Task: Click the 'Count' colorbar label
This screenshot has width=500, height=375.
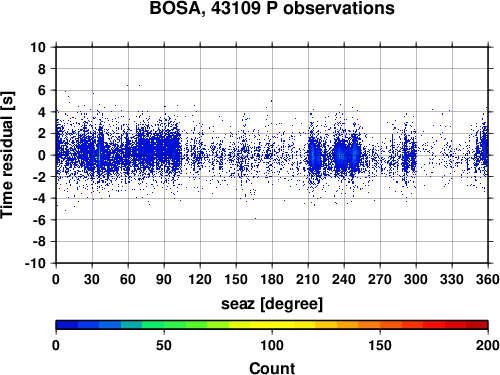Action: 272,368
